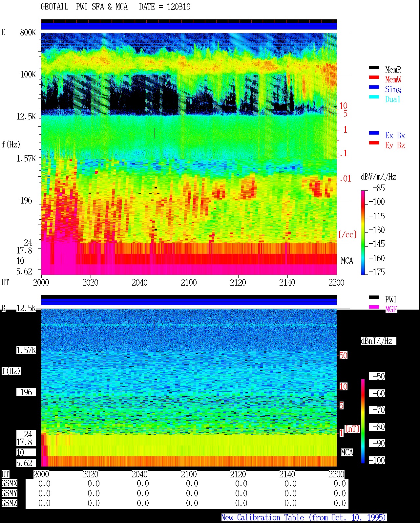Click the dBnT/√Hz unit label
The image size is (420, 523).
point(378,341)
